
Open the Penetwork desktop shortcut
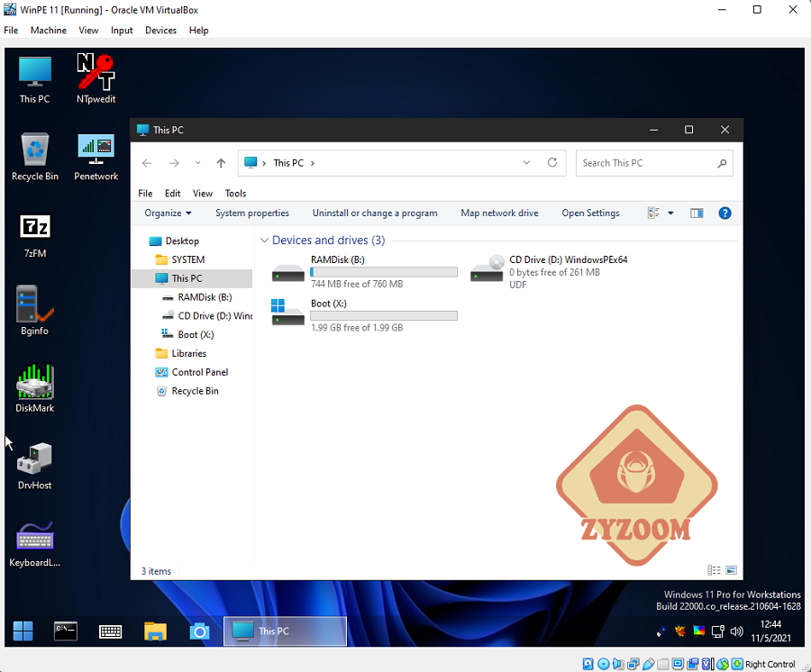click(x=96, y=157)
